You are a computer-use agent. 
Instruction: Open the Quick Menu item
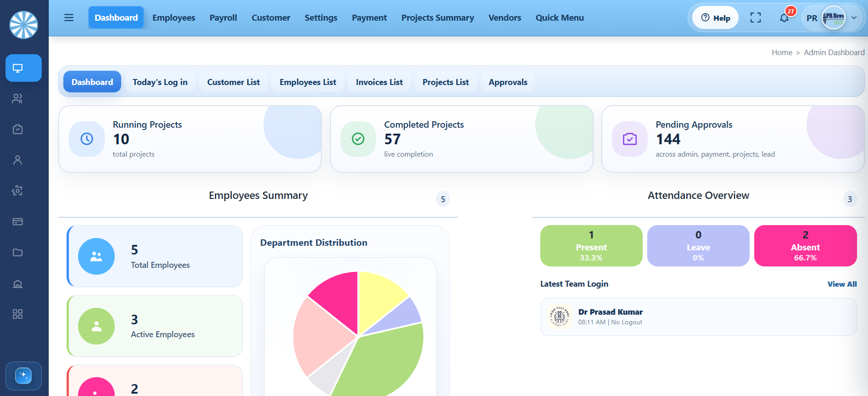pyautogui.click(x=560, y=18)
